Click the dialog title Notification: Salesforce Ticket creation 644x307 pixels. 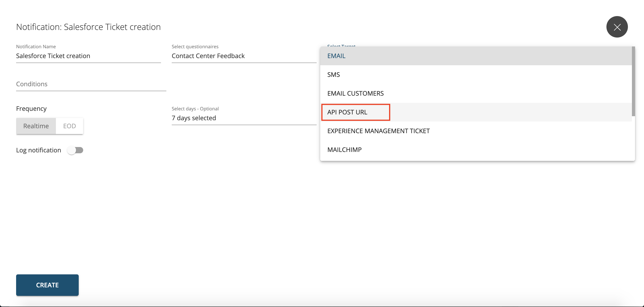[x=88, y=27]
